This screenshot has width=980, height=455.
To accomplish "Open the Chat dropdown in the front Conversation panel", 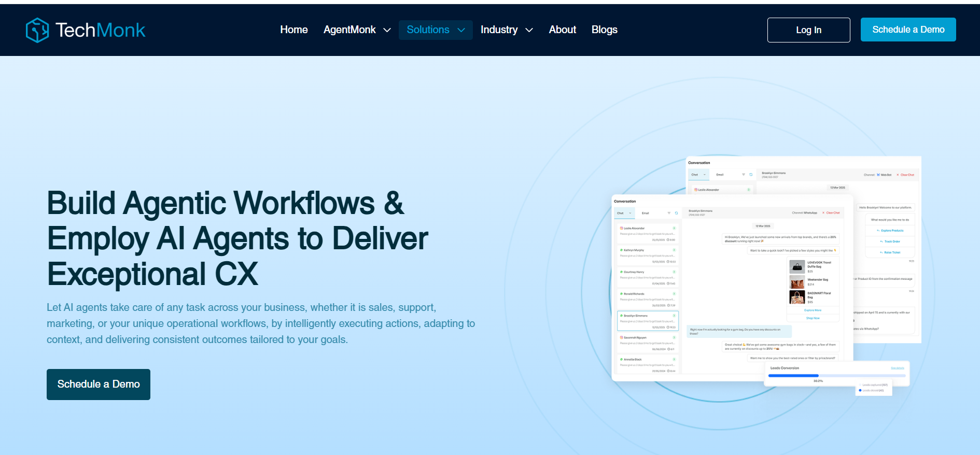I will pos(624,213).
